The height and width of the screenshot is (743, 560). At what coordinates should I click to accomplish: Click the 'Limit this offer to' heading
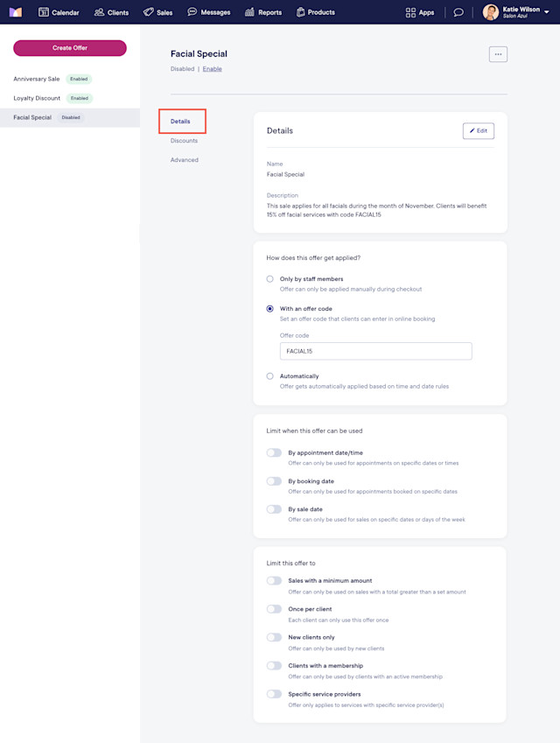tap(290, 564)
